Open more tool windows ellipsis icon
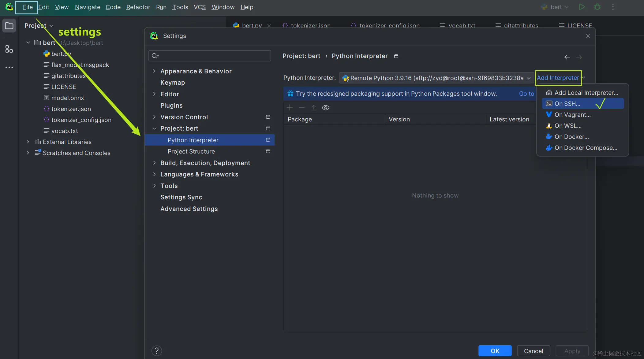 click(x=9, y=67)
